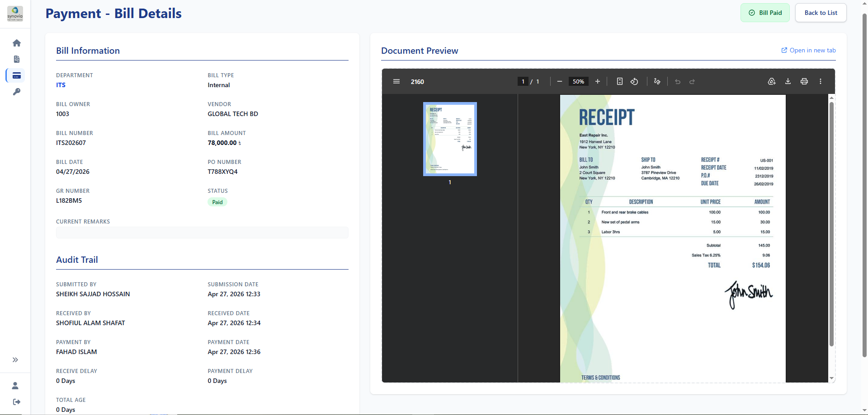Click the PDF viewer vertical scrollbar

831,224
